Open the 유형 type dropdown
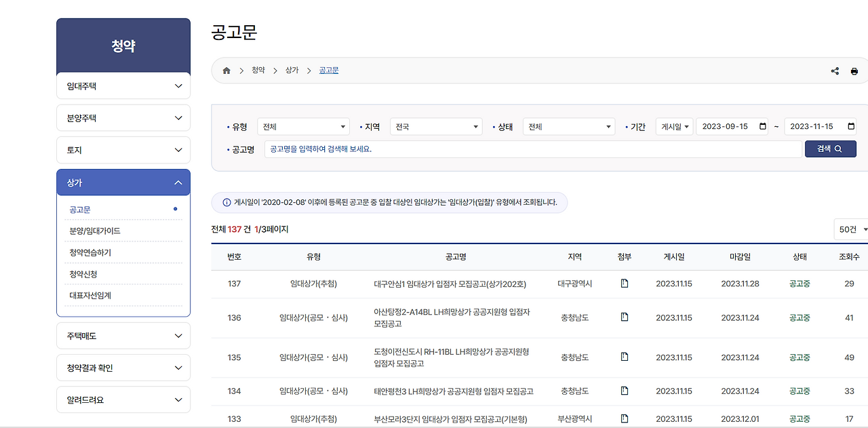This screenshot has width=868, height=428. click(x=303, y=126)
